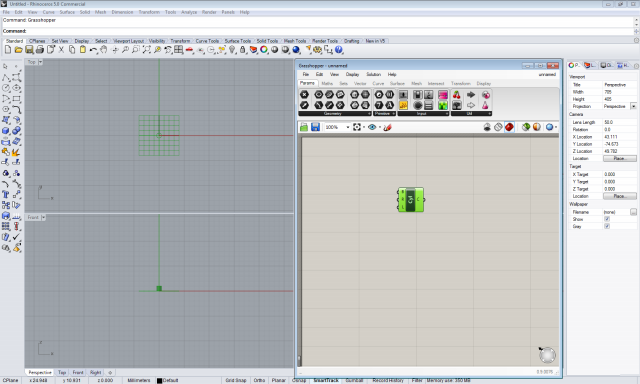
Task: Click the Four Viewports layout icon
Action: [178, 50]
